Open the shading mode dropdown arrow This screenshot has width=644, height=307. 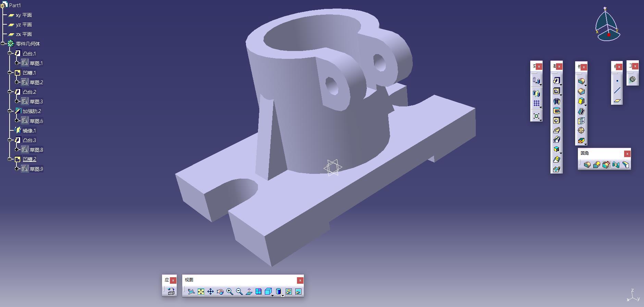coord(283,295)
